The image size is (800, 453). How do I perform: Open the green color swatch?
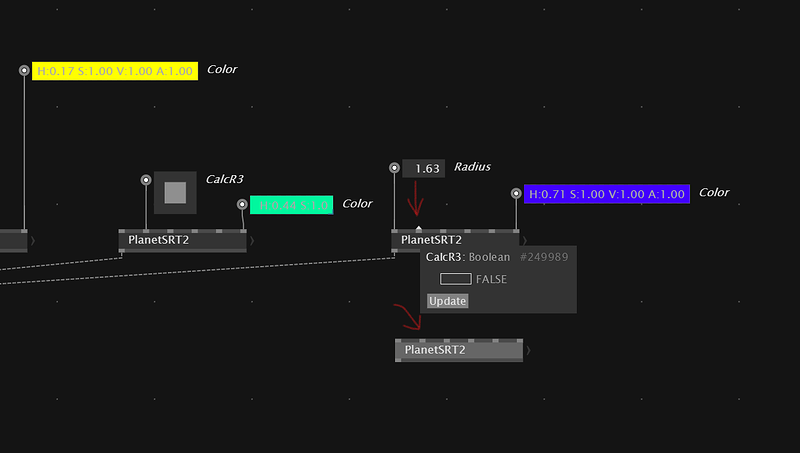[290, 205]
